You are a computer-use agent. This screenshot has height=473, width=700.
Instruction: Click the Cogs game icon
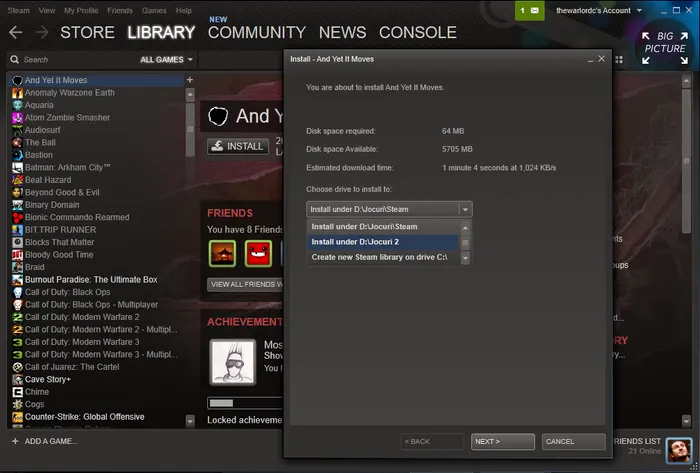(17, 404)
